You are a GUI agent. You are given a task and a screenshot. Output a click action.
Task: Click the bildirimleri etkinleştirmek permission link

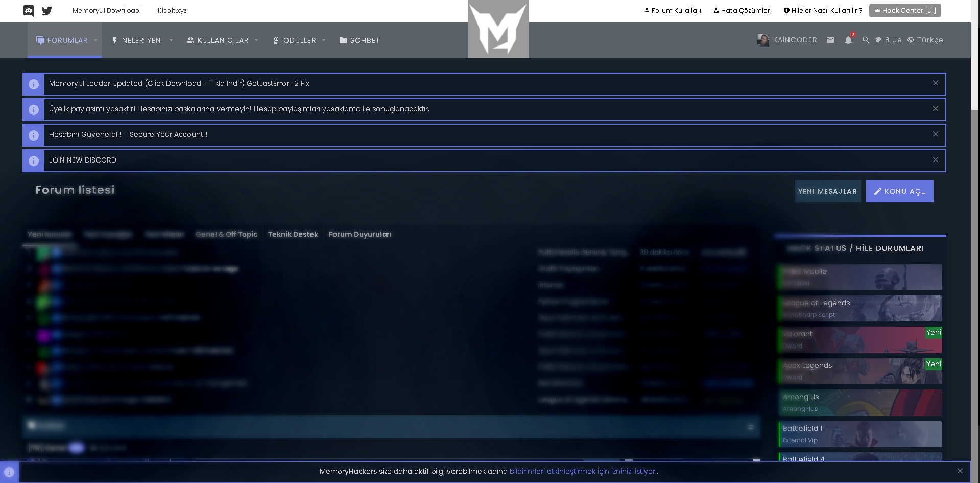[x=583, y=471]
